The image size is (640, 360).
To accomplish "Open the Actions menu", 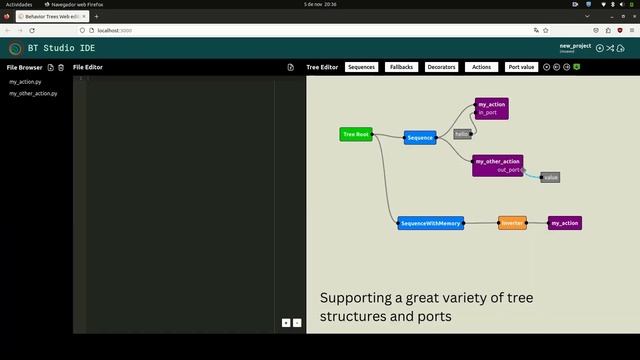I will pyautogui.click(x=481, y=67).
